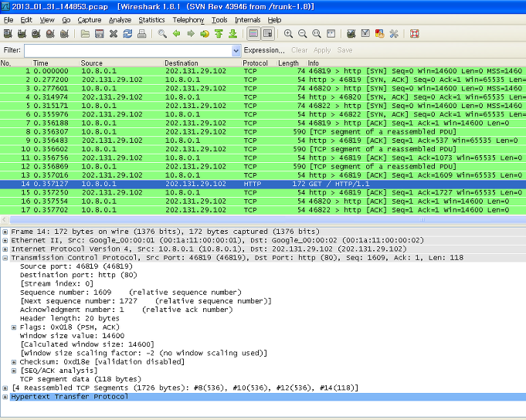
Task: Restart the live capture icon
Action: pyautogui.click(x=64, y=33)
